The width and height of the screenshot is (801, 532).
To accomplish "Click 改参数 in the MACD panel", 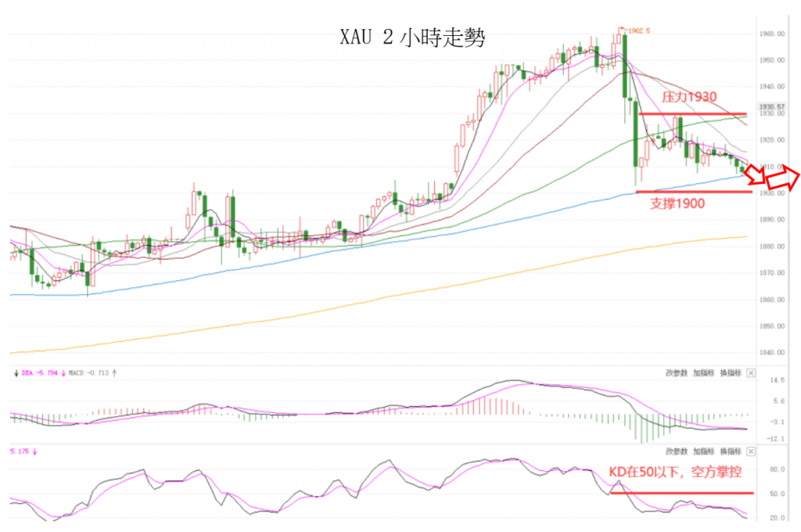I will pos(677,373).
